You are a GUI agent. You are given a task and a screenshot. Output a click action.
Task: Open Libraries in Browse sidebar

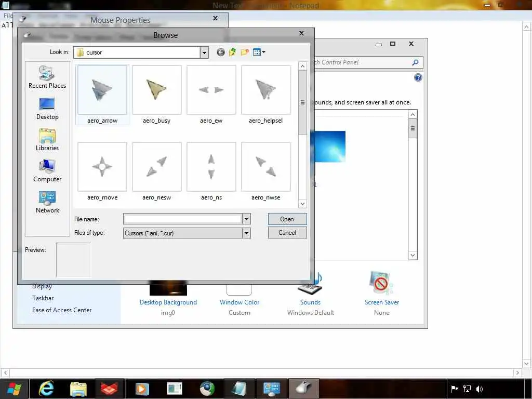pyautogui.click(x=47, y=139)
